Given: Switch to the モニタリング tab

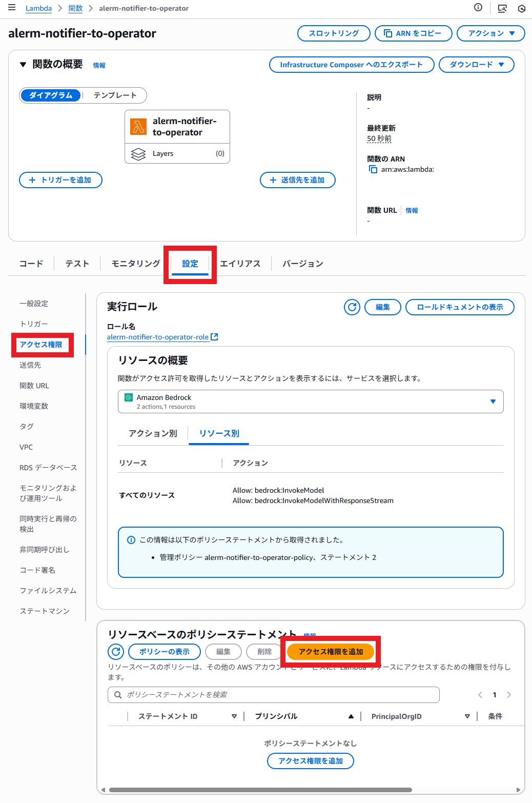Looking at the screenshot, I should 136,264.
